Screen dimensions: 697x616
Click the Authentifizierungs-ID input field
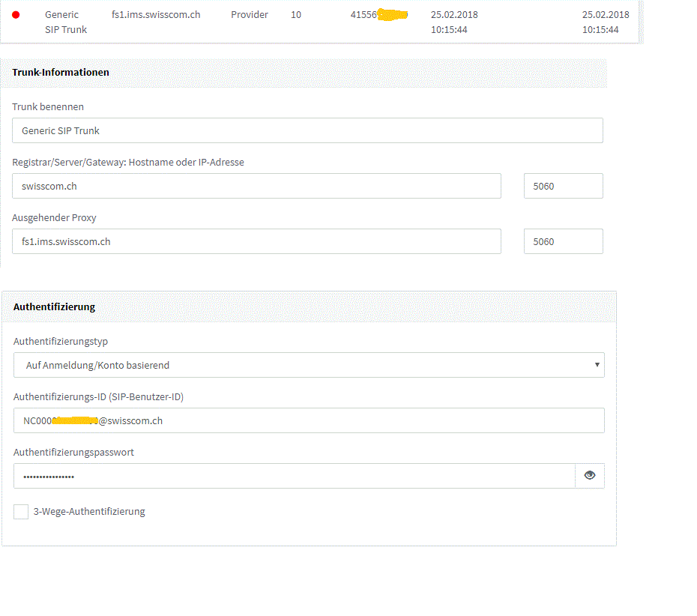309,420
